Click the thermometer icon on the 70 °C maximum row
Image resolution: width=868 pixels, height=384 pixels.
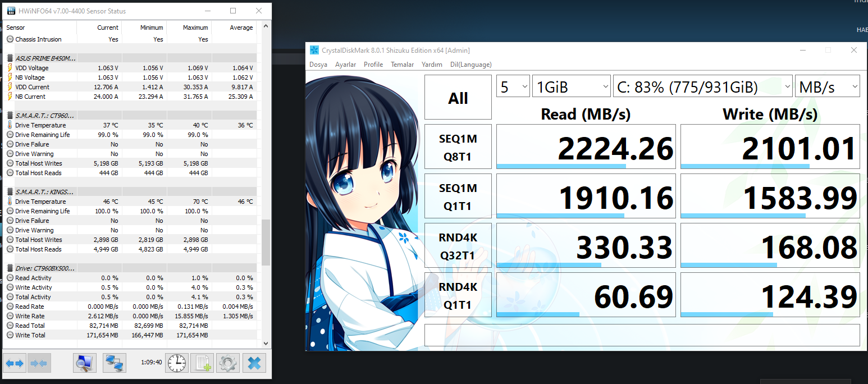click(10, 202)
